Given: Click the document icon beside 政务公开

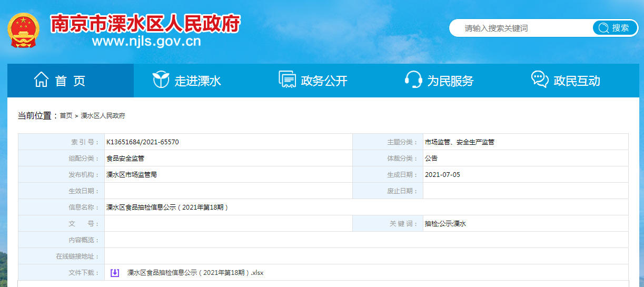Looking at the screenshot, I should 287,80.
